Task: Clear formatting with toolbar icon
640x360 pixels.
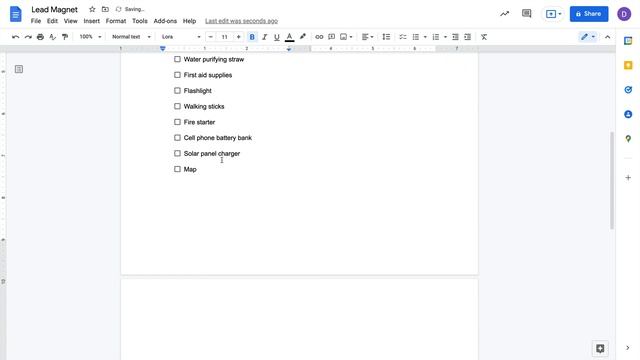Action: pyautogui.click(x=484, y=37)
